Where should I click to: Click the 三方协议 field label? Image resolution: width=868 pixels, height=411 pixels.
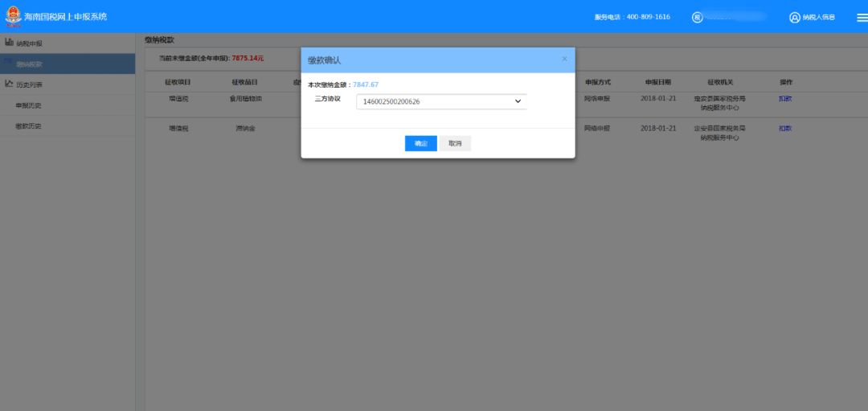327,99
